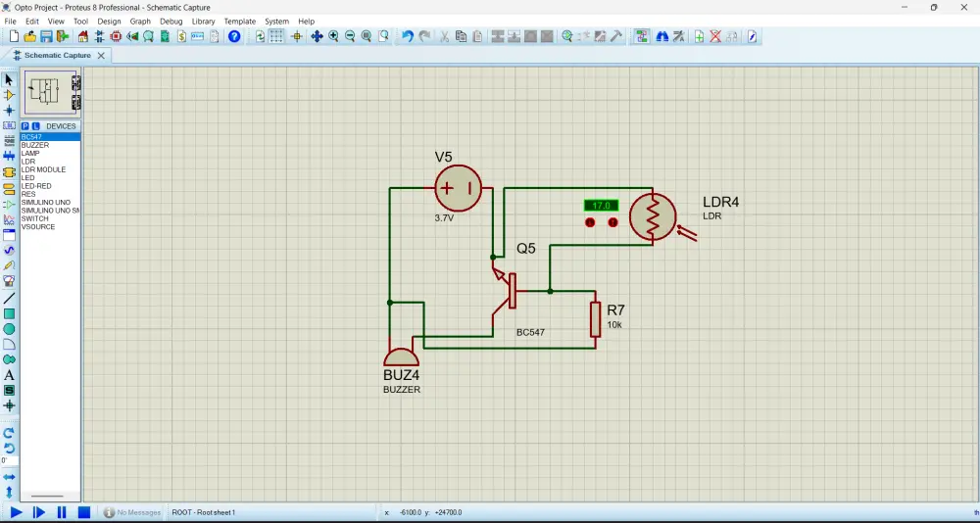Open the File menu
This screenshot has width=980, height=523.
[10, 22]
